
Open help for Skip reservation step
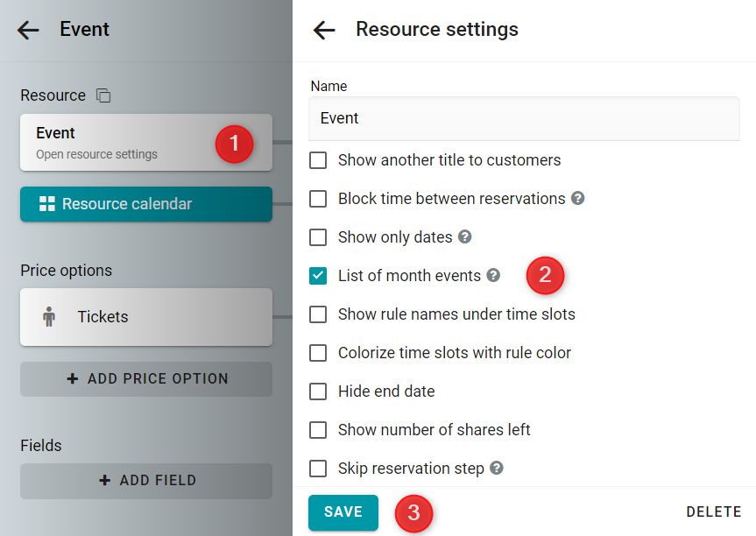(497, 468)
